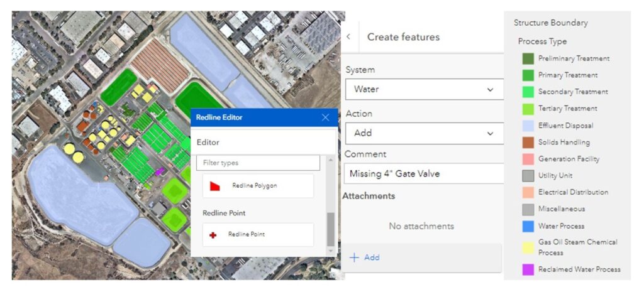Screen dimensions: 644x292
Task: Click the Comment field with Missing Gate Valve
Action: pos(424,173)
